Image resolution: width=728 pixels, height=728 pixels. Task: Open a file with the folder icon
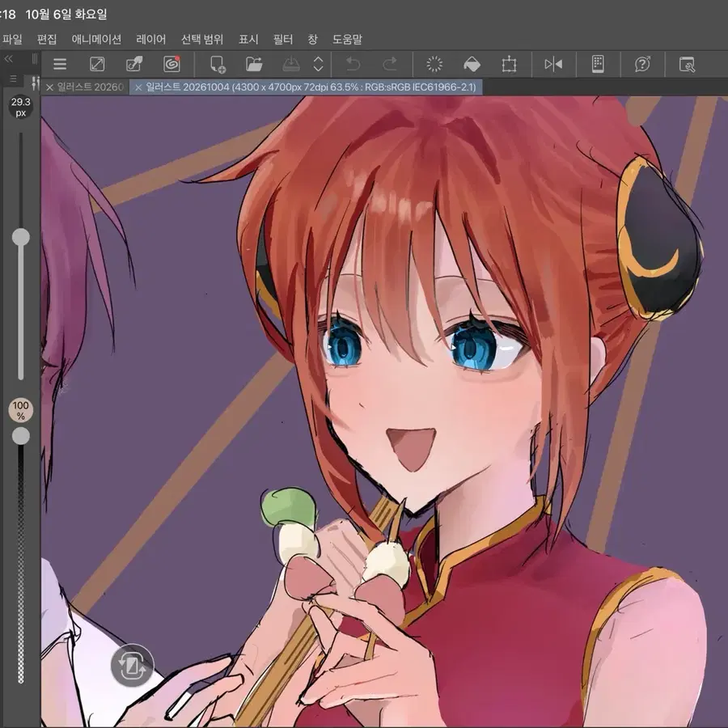point(254,64)
